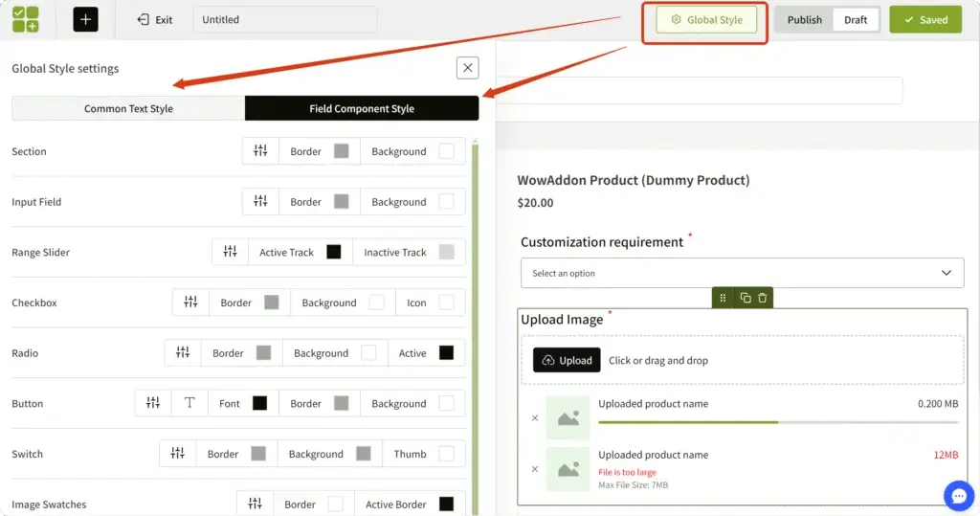Click the black Upload button

567,361
